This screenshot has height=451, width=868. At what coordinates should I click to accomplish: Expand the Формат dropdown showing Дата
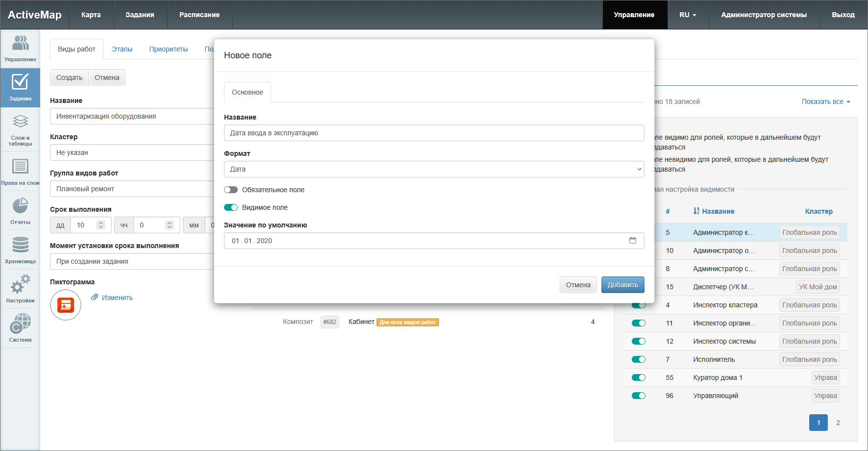pyautogui.click(x=434, y=169)
